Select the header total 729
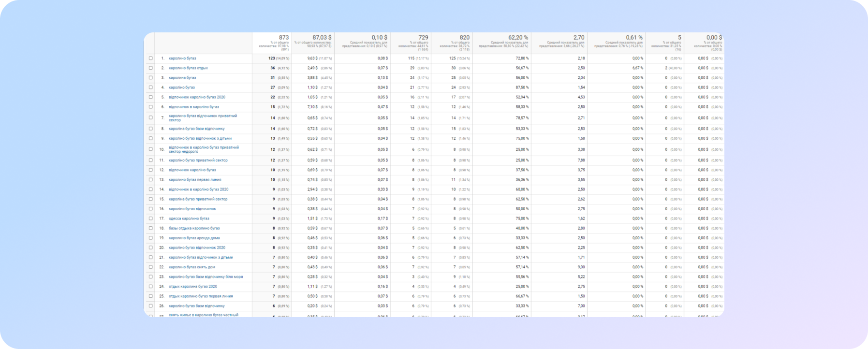This screenshot has width=868, height=349. pyautogui.click(x=424, y=37)
